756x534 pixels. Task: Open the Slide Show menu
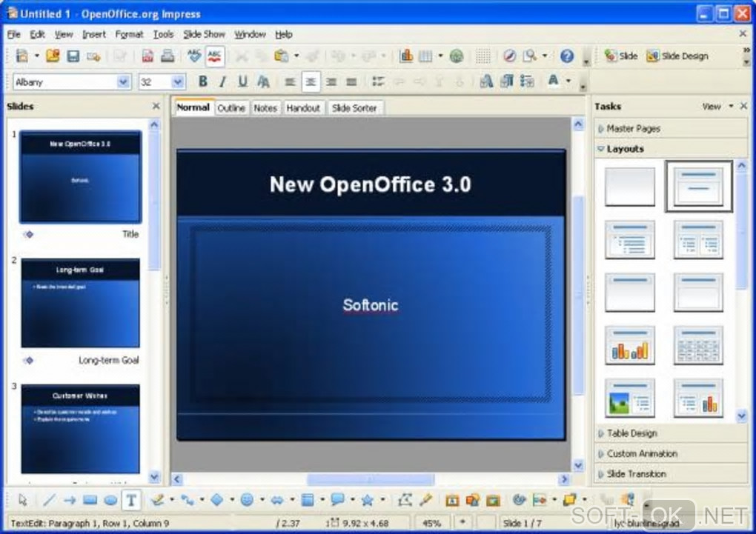click(x=204, y=34)
